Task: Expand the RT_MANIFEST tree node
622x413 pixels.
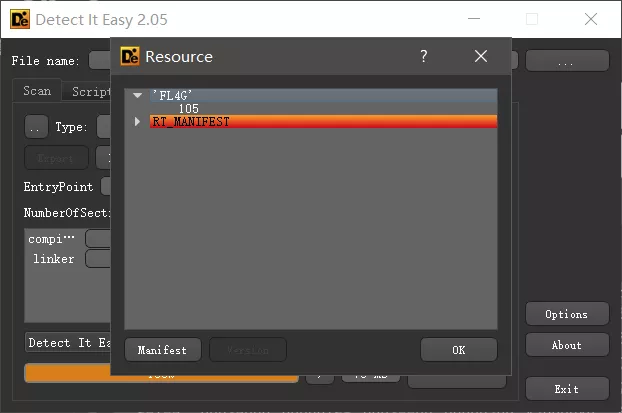Action: tap(137, 121)
